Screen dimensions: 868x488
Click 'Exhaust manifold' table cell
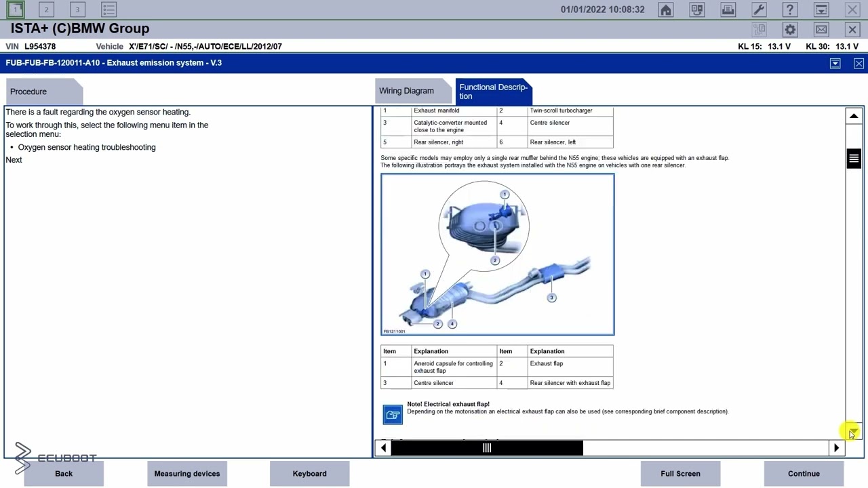tap(454, 111)
